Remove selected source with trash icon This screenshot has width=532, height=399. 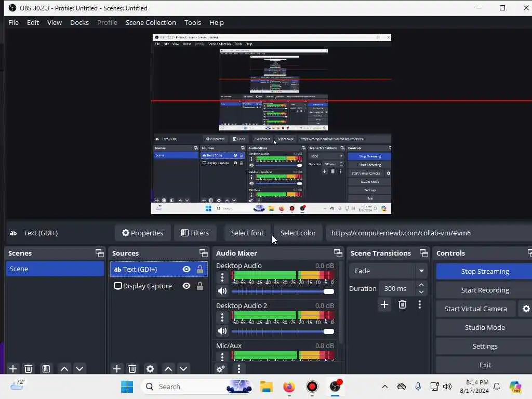(x=132, y=369)
